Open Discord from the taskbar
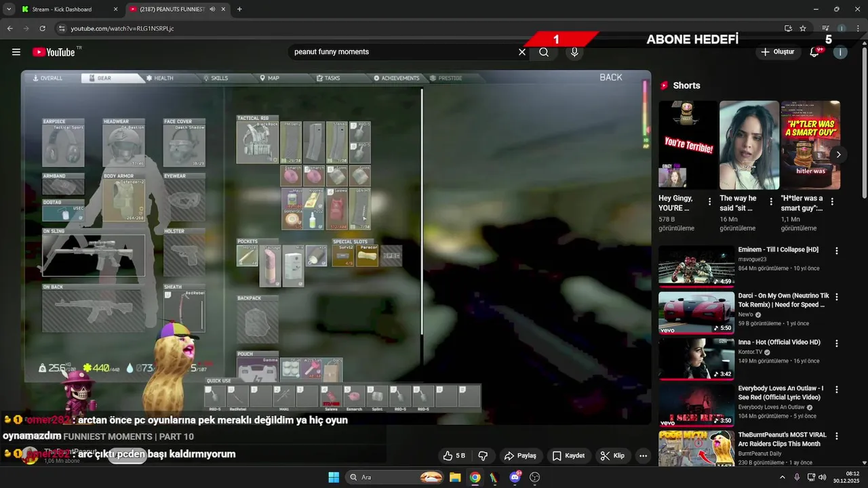The height and width of the screenshot is (488, 868). [515, 477]
